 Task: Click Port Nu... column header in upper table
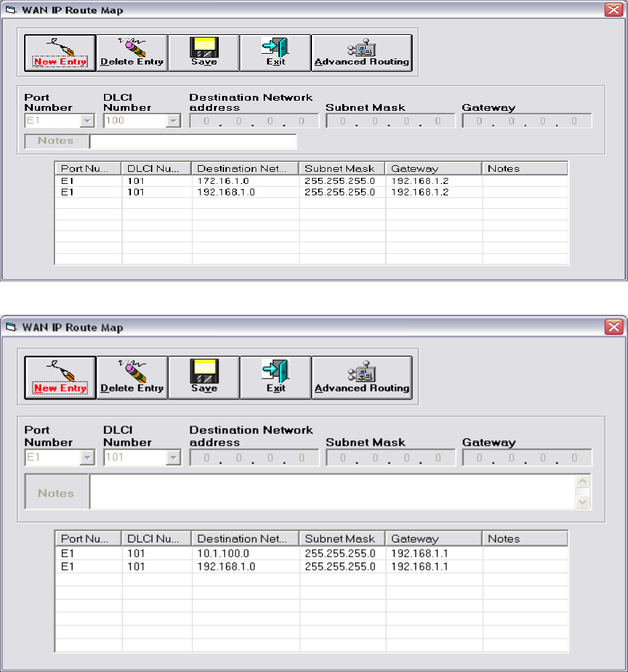pos(89,169)
